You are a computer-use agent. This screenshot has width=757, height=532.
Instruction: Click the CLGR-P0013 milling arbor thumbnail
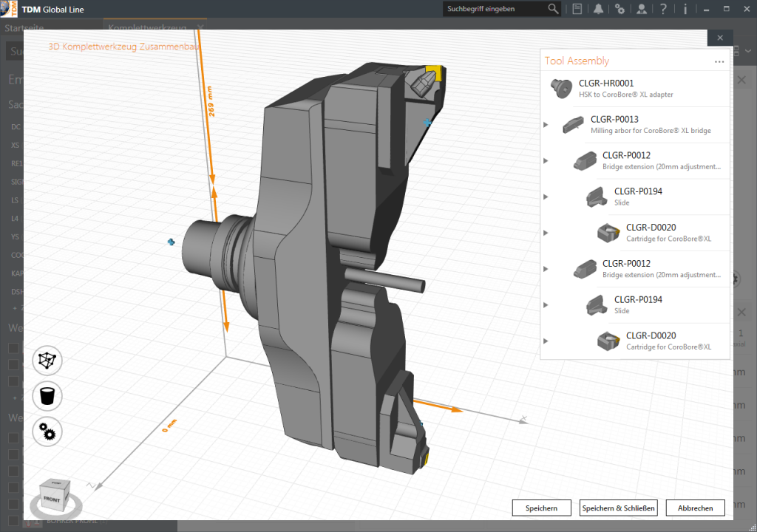pos(573,125)
